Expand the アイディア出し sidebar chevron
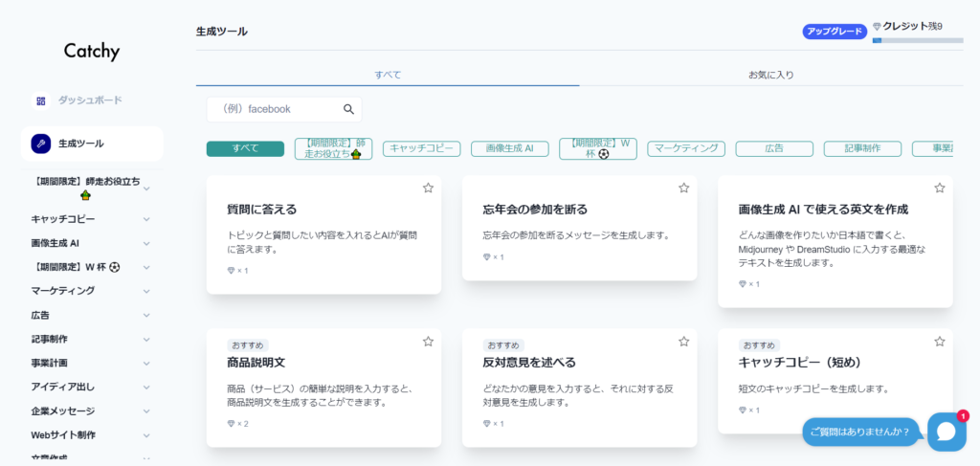980x466 pixels. click(x=146, y=388)
